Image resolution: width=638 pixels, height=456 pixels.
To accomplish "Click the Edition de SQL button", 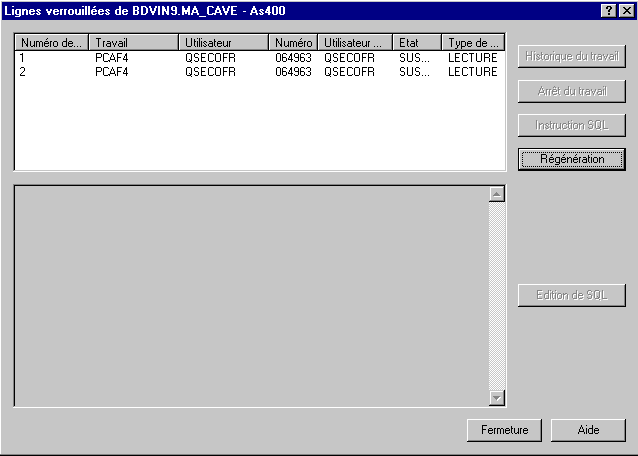I will 572,295.
